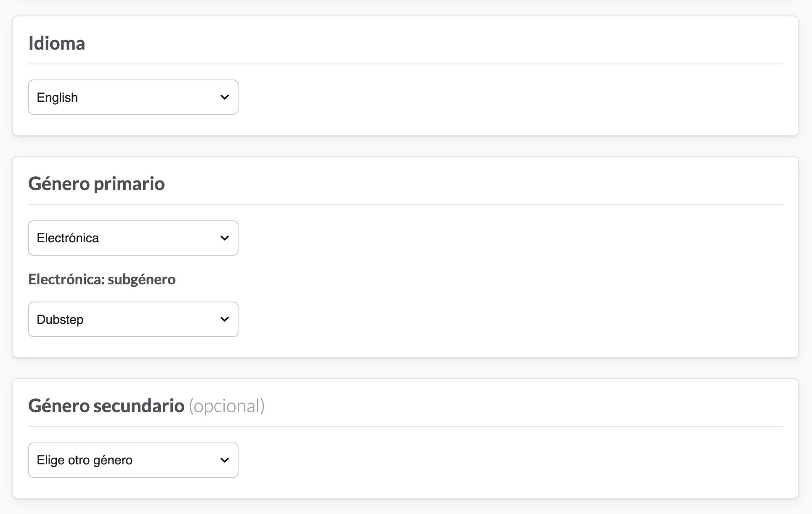Click the chevron arrow beside English
Image resolution: width=812 pixels, height=514 pixels.
[x=225, y=97]
